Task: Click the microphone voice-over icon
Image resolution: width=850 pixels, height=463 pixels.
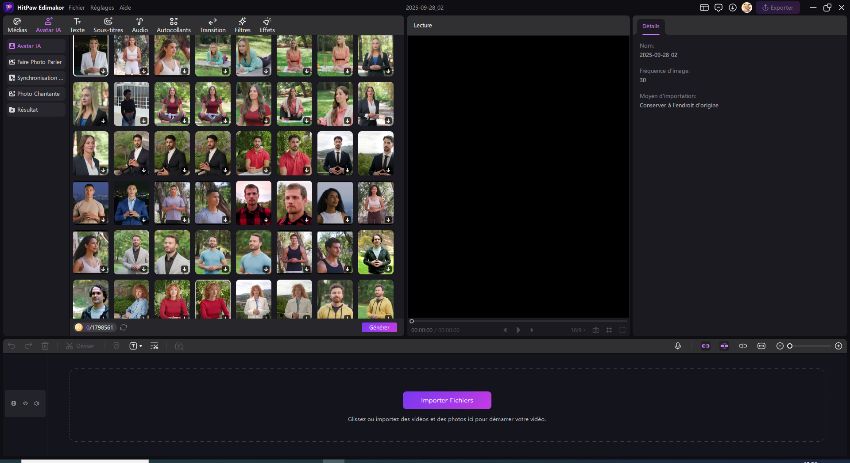Action: [678, 346]
